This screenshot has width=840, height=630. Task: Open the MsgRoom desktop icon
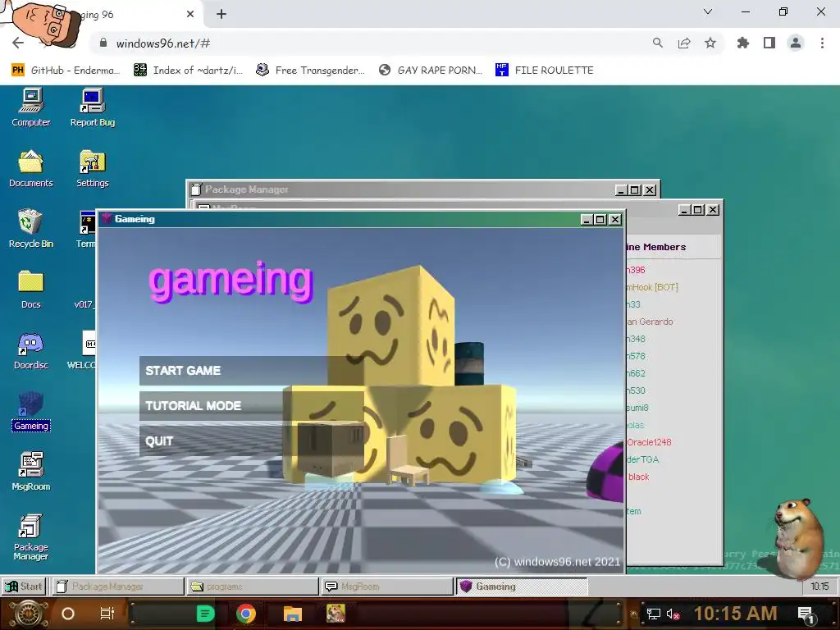[x=31, y=472]
